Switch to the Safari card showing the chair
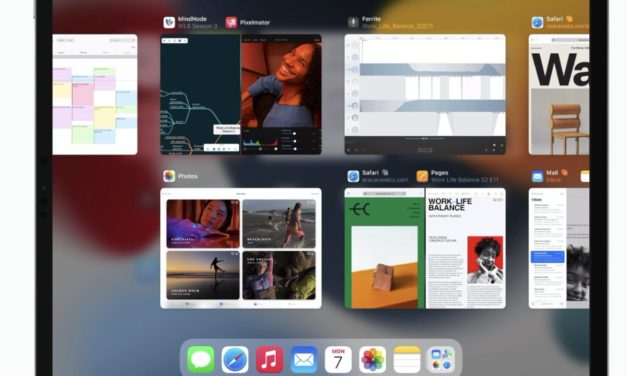Image resolution: width=627 pixels, height=376 pixels. (x=559, y=94)
